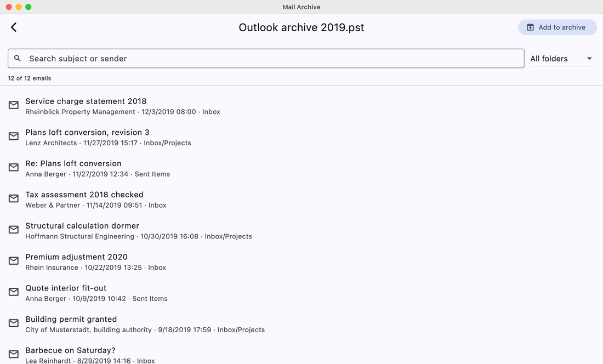Click envelope icon beside Premium adjustment 2020
This screenshot has width=603, height=364.
[14, 260]
